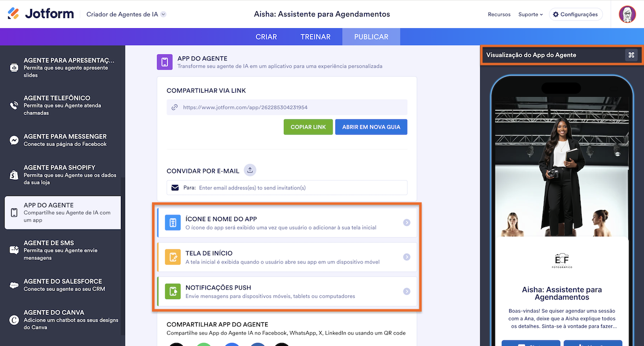Image resolution: width=644 pixels, height=346 pixels.
Task: Click the yellow Tela de Início icon
Action: coord(173,257)
